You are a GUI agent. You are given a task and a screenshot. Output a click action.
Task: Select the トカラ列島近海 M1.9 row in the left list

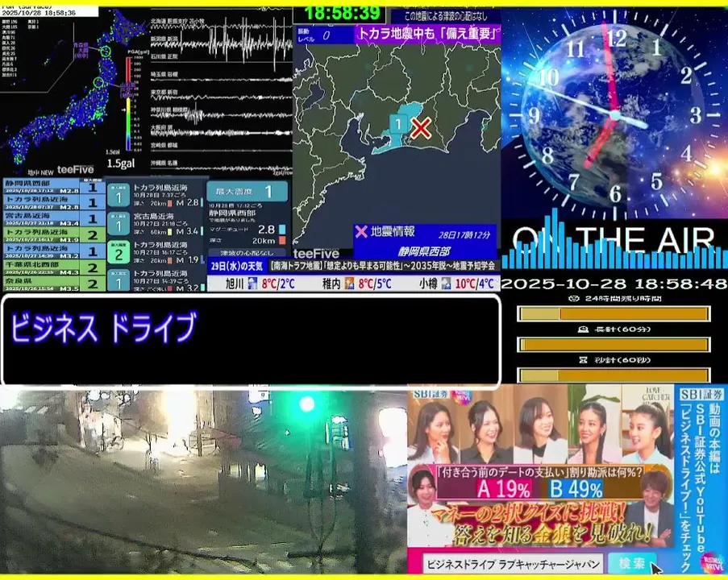[x=54, y=234]
